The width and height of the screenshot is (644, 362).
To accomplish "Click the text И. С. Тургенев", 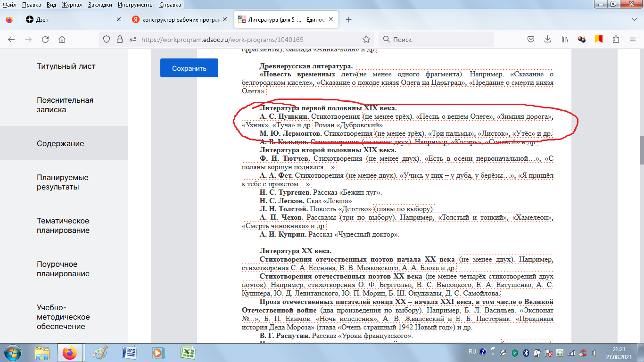I will coord(285,193).
